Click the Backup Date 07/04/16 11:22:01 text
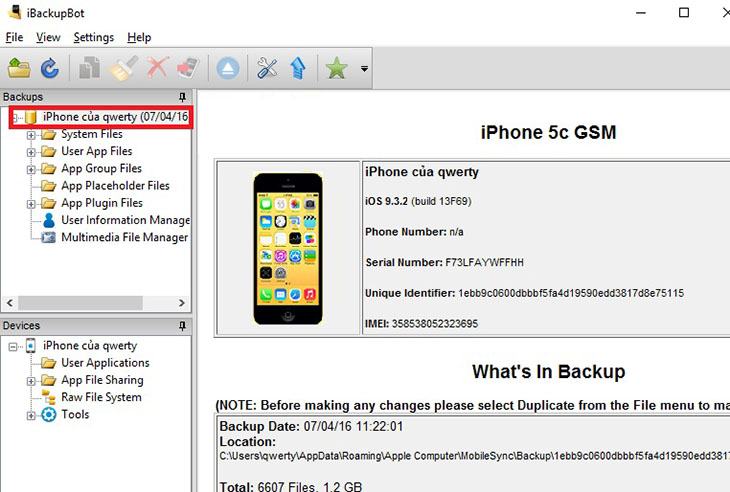The height and width of the screenshot is (492, 730). click(311, 426)
